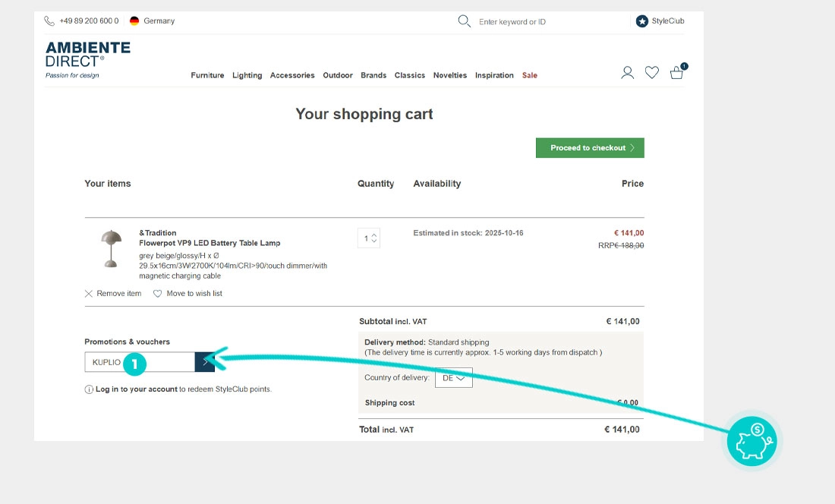Open the wishlist heart icon in header
Screen dimensions: 835x504
(x=651, y=73)
